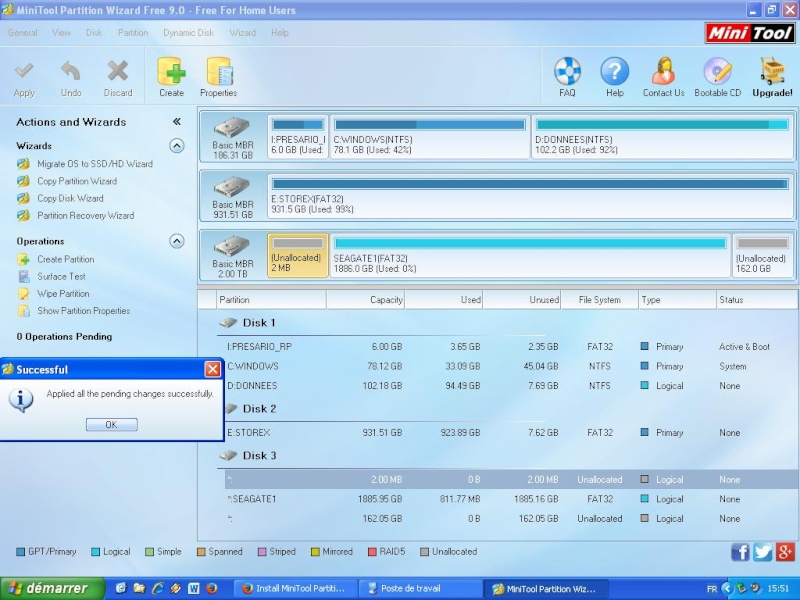Click the MiniTool logo
Viewport: 800px width, 600px height.
pos(750,33)
